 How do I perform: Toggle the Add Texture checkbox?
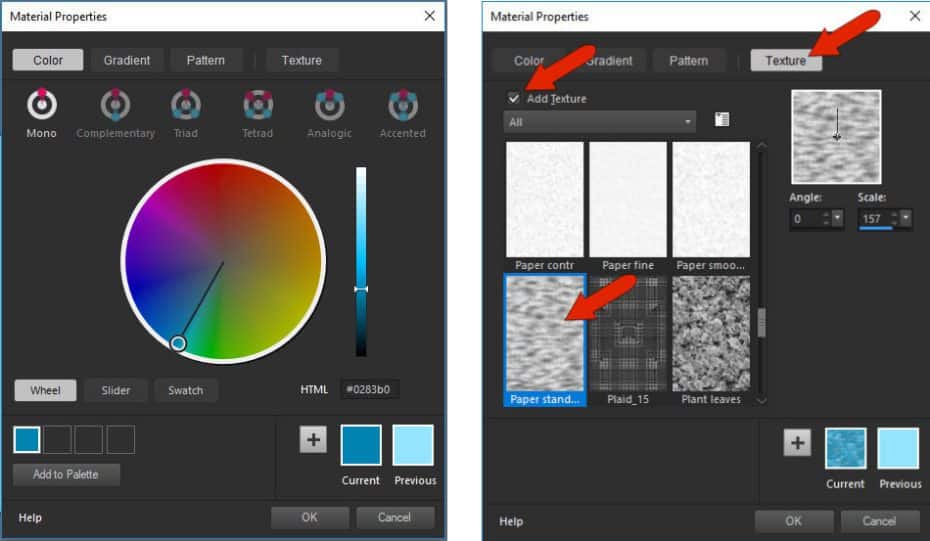click(514, 98)
